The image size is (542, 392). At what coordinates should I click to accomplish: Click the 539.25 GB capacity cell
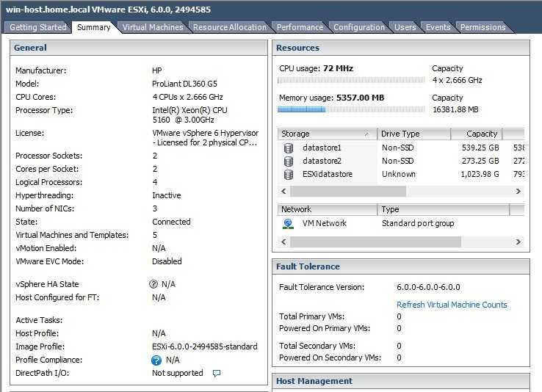[x=480, y=148]
